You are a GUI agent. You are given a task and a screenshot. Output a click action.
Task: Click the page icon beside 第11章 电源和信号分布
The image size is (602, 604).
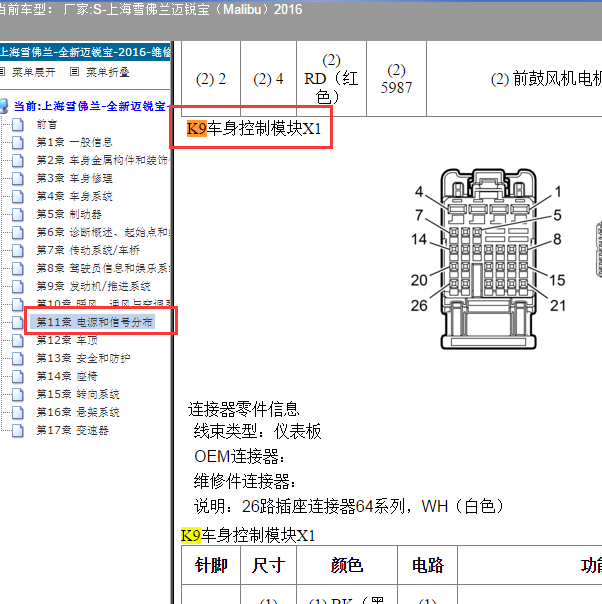(x=18, y=322)
